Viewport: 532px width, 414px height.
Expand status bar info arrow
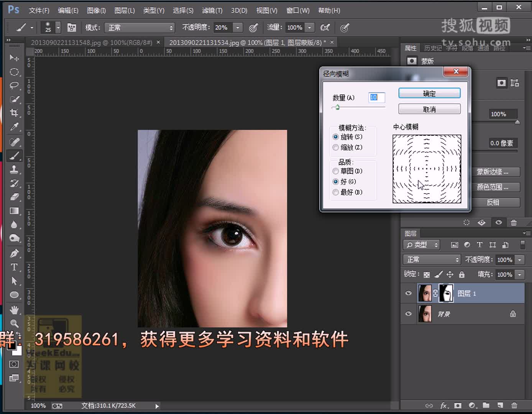pyautogui.click(x=157, y=406)
